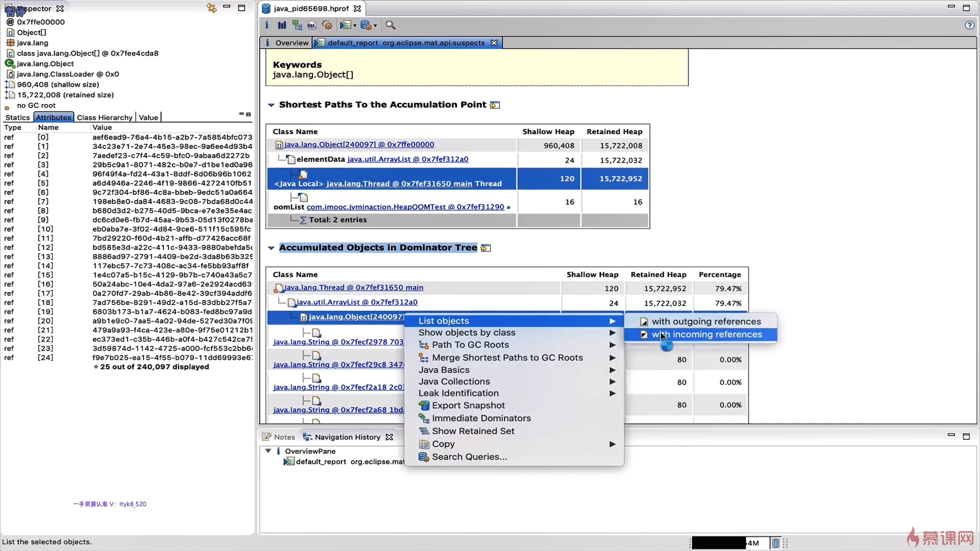The height and width of the screenshot is (551, 980).
Task: Click the Find Object magnifier icon
Action: tap(390, 25)
